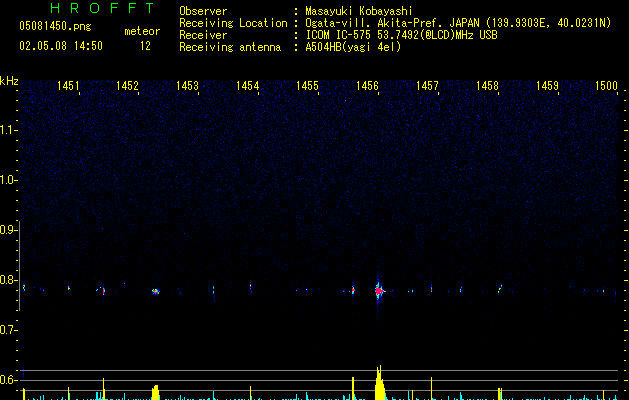Click the strong meteor echo below 1456
This screenshot has height=400, width=629.
pos(378,290)
